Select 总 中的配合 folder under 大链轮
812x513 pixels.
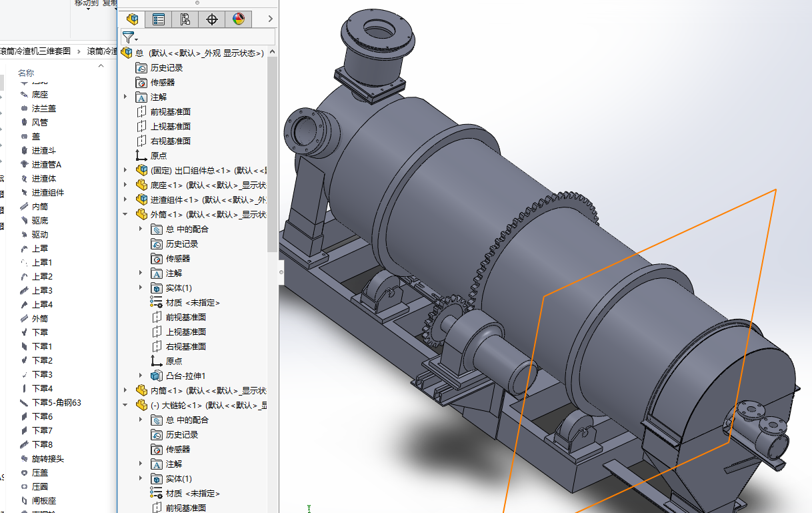pos(187,420)
